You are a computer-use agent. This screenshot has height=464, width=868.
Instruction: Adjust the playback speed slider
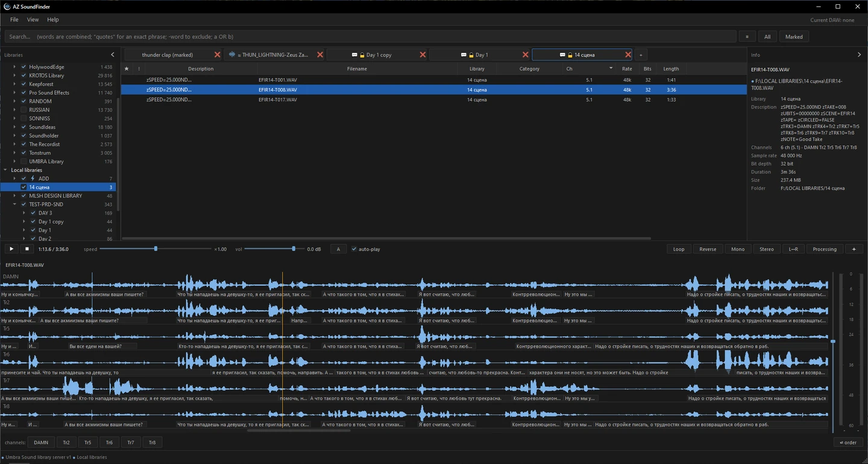point(156,249)
